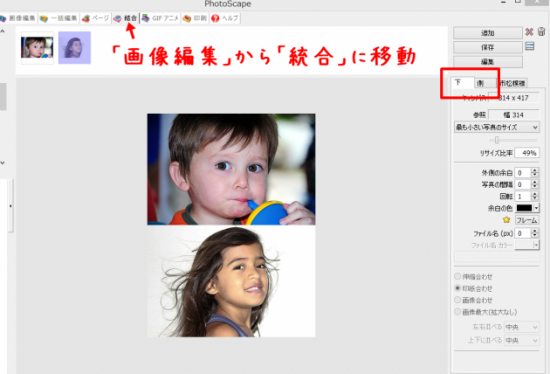Select the 画像最大(拡大なし) radio button

click(x=458, y=312)
